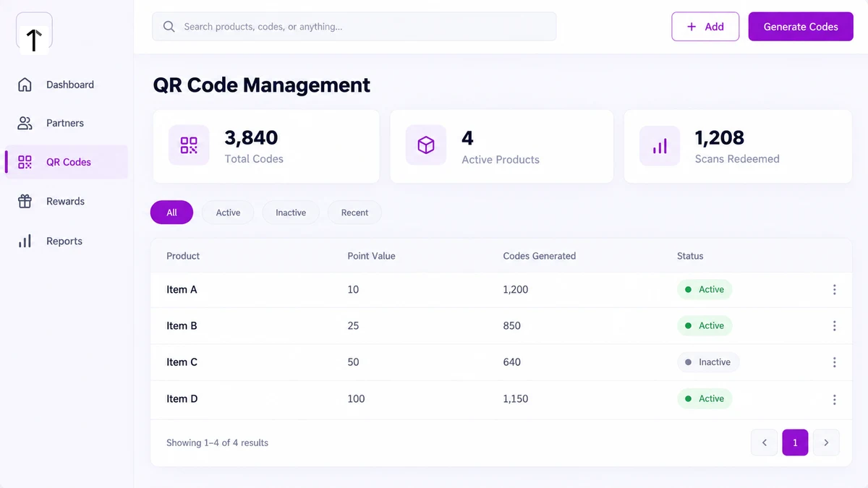The width and height of the screenshot is (868, 488).
Task: Click the 3,840 Total Codes value
Action: point(251,137)
